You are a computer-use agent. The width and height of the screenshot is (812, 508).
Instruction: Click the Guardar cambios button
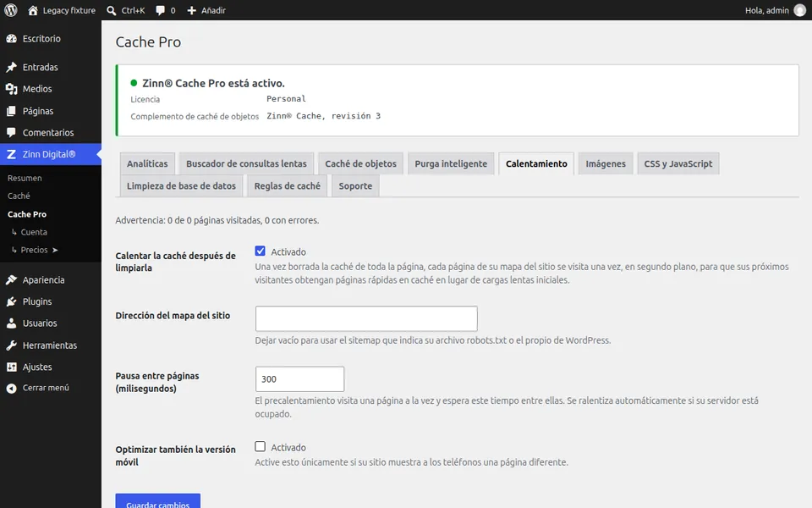[x=158, y=502]
